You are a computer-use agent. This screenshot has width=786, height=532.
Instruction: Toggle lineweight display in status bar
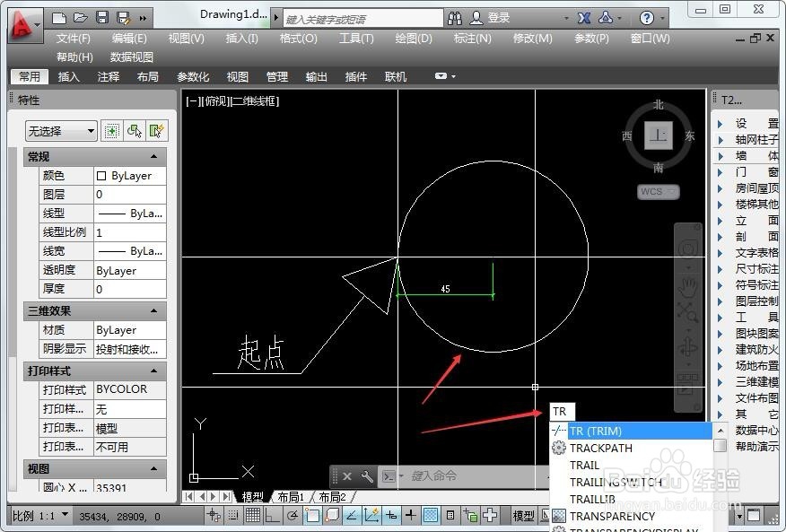pos(411,515)
